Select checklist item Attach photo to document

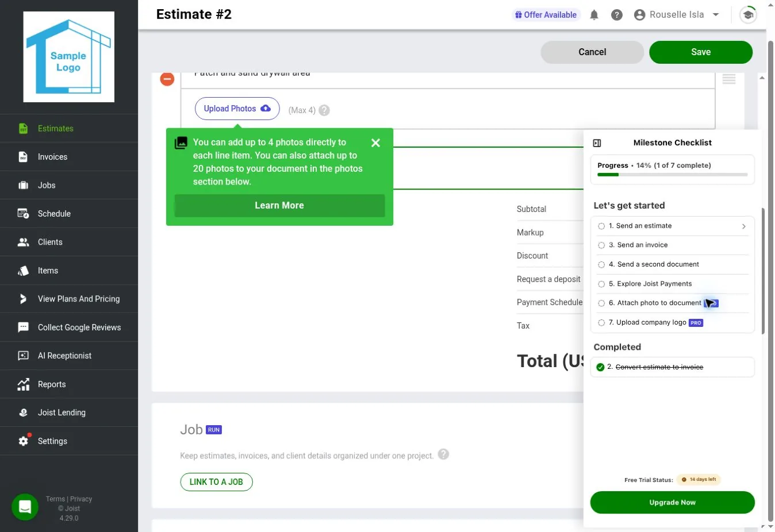tap(672, 303)
